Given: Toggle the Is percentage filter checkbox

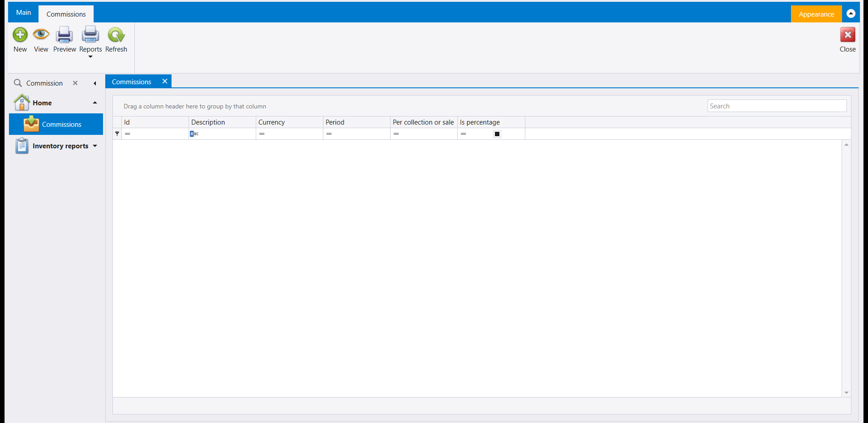Looking at the screenshot, I should [x=497, y=134].
